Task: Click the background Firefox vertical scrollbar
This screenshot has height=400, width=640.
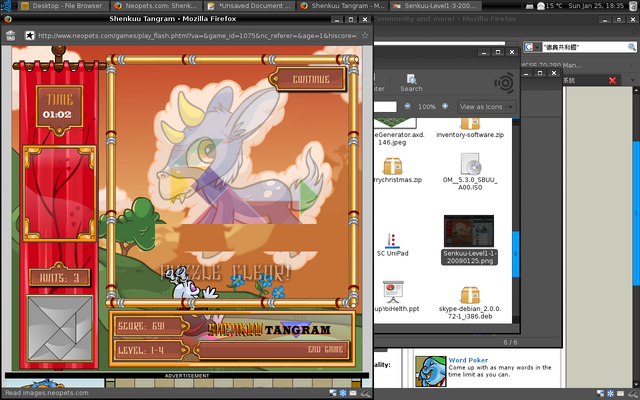Action: tap(636, 212)
